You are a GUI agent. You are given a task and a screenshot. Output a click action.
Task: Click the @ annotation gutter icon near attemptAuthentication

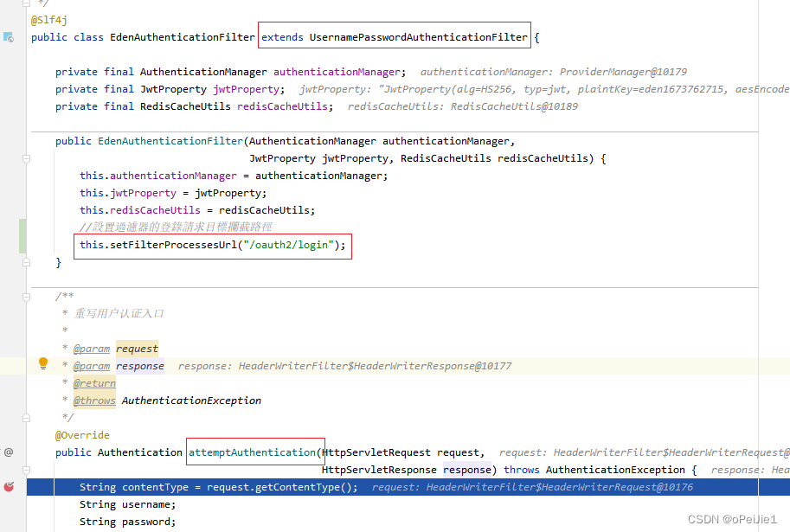pos(9,452)
